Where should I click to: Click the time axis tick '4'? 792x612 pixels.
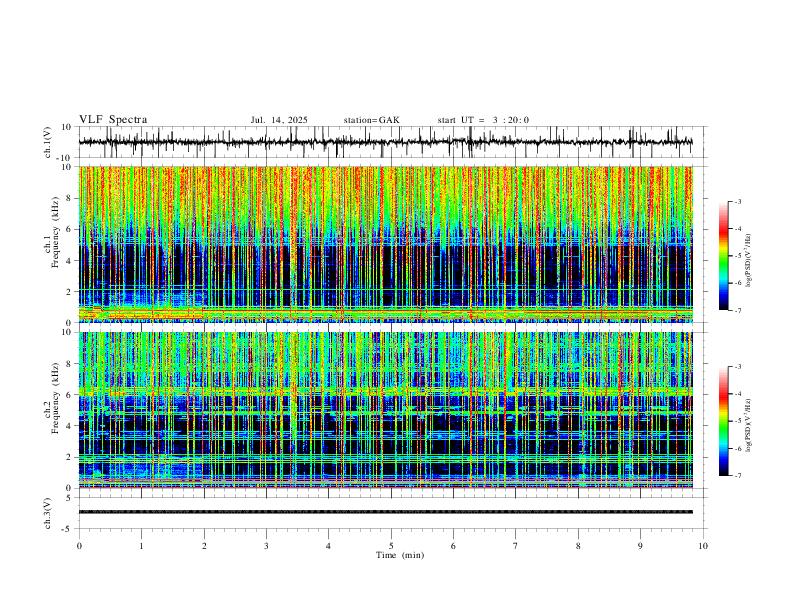coord(328,546)
